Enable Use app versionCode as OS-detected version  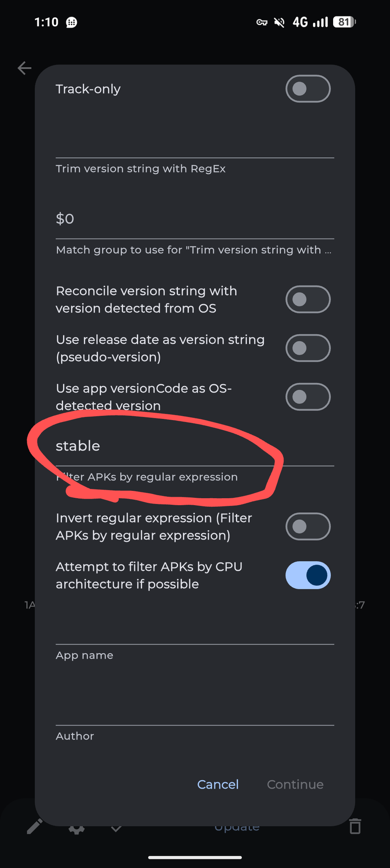coord(308,397)
